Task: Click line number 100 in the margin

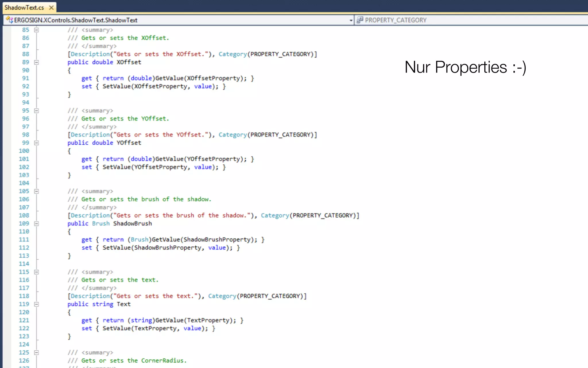Action: (24, 151)
